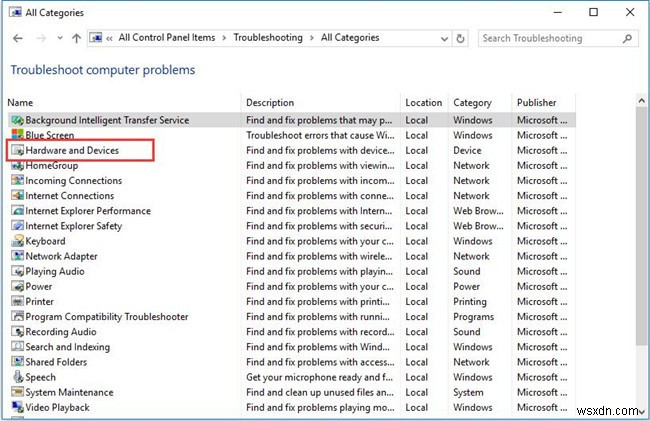Viewport: 650px width, 421px height.
Task: Click the HomeGroup troubleshooter icon
Action: [17, 165]
